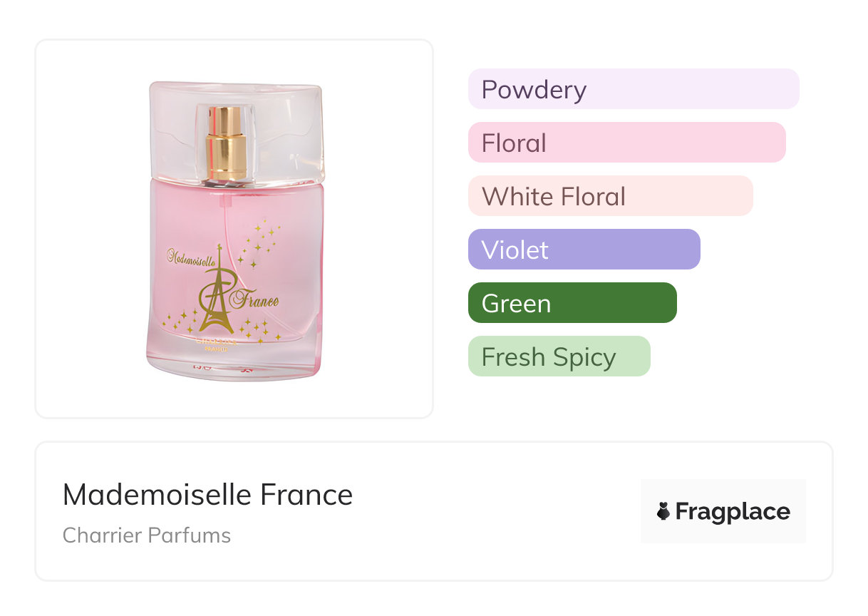
Task: Click the Violet label text
Action: (x=515, y=250)
